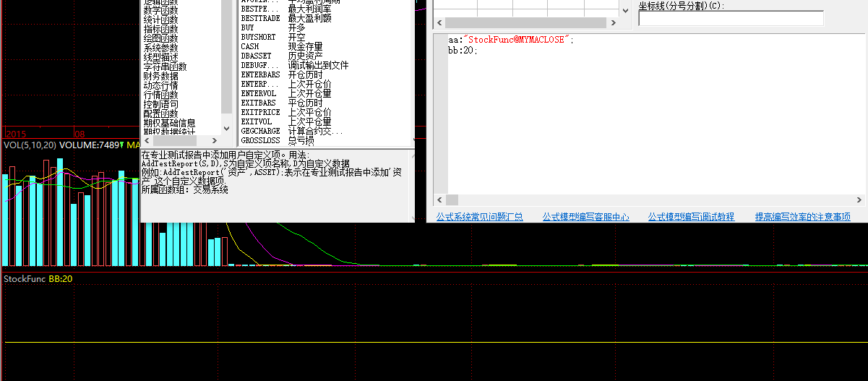The width and height of the screenshot is (868, 381).
Task: Select 动态行情 category
Action: point(160,85)
